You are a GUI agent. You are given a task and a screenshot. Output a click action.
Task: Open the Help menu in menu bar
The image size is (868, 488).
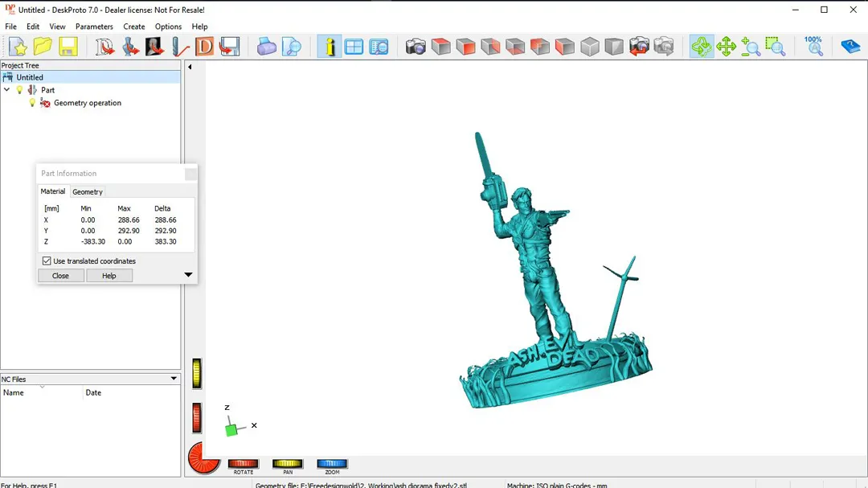click(199, 27)
